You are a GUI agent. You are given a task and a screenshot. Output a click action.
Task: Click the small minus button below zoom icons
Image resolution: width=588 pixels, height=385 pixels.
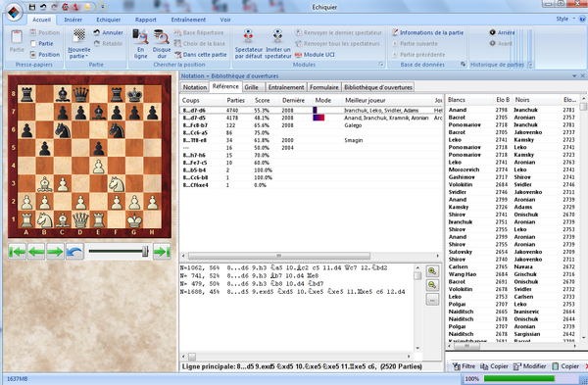(x=432, y=300)
